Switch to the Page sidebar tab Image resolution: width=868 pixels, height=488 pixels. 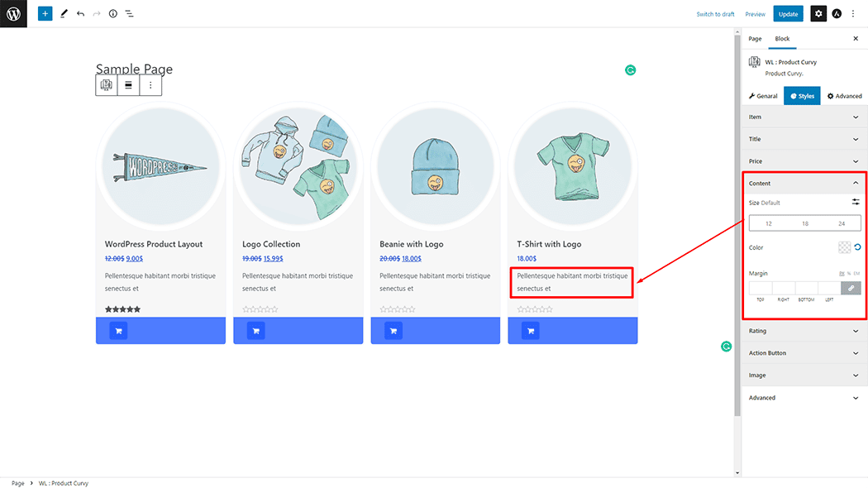(755, 39)
